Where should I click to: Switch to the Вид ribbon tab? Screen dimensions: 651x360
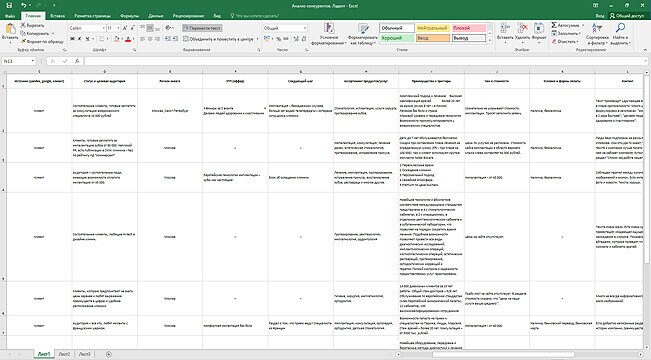coord(217,16)
